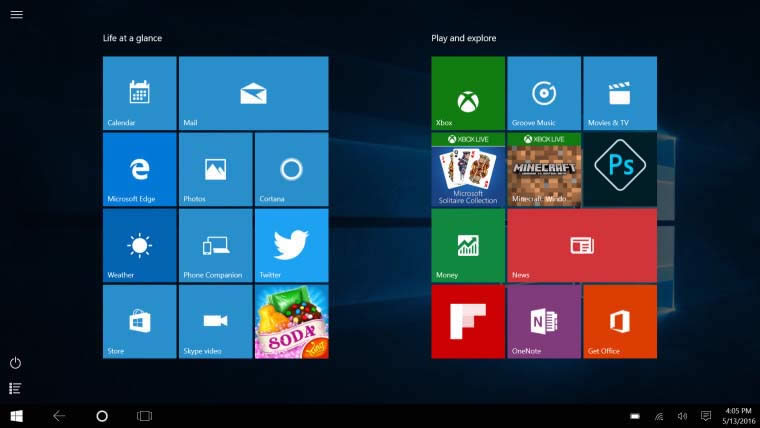Open the Photoshop Express tile
Viewport: 760px width, 428px height.
[619, 169]
